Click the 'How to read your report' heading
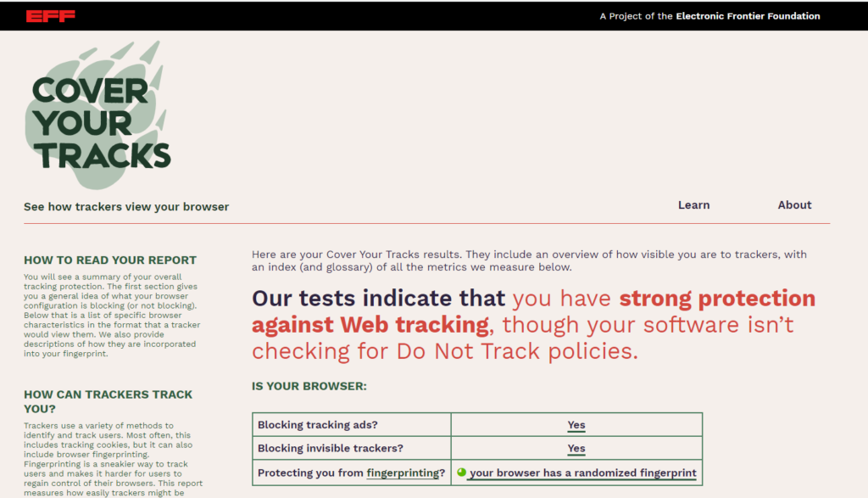 coord(110,260)
